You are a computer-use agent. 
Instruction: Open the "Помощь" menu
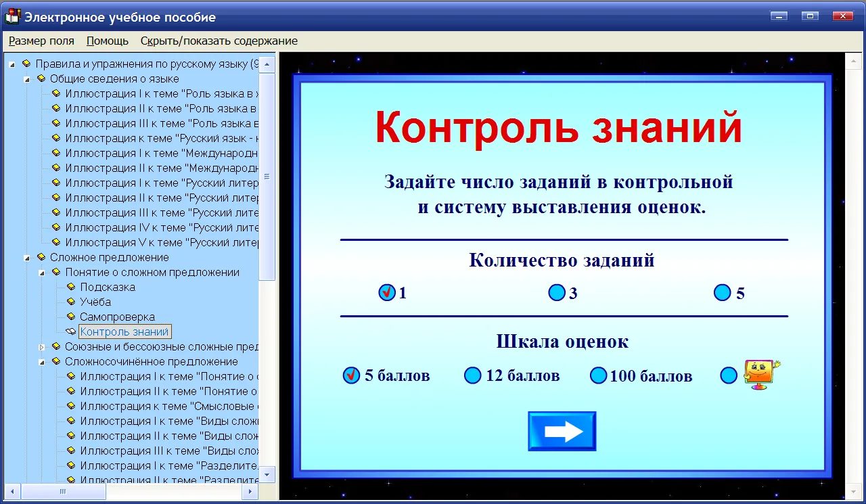[108, 41]
